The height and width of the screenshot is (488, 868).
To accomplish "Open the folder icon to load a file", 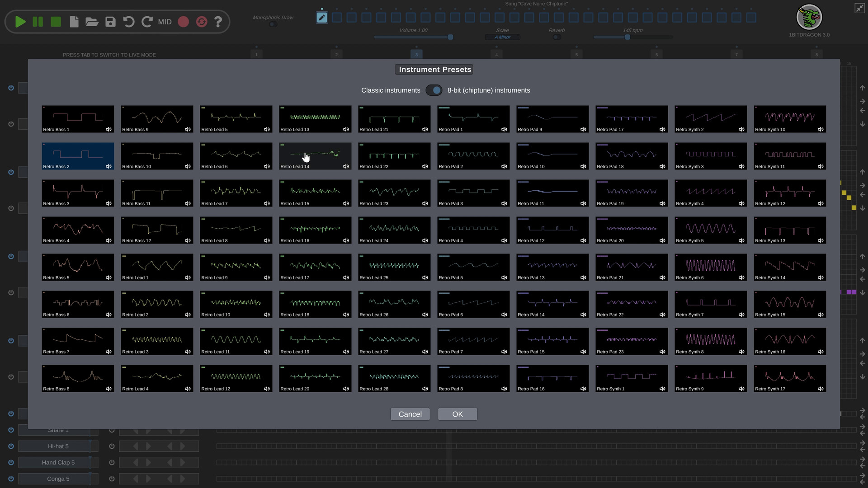I will click(x=92, y=22).
